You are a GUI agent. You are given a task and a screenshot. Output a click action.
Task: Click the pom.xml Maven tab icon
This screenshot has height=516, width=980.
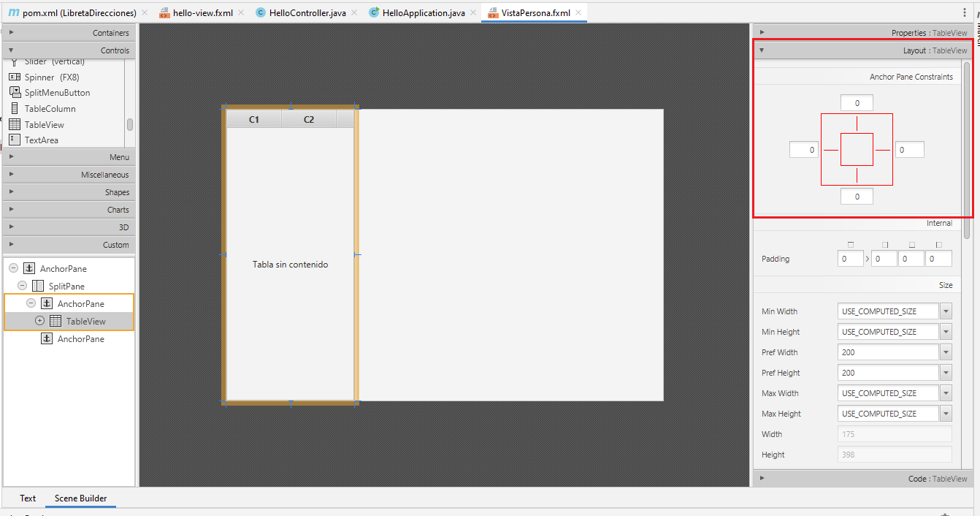click(x=13, y=12)
